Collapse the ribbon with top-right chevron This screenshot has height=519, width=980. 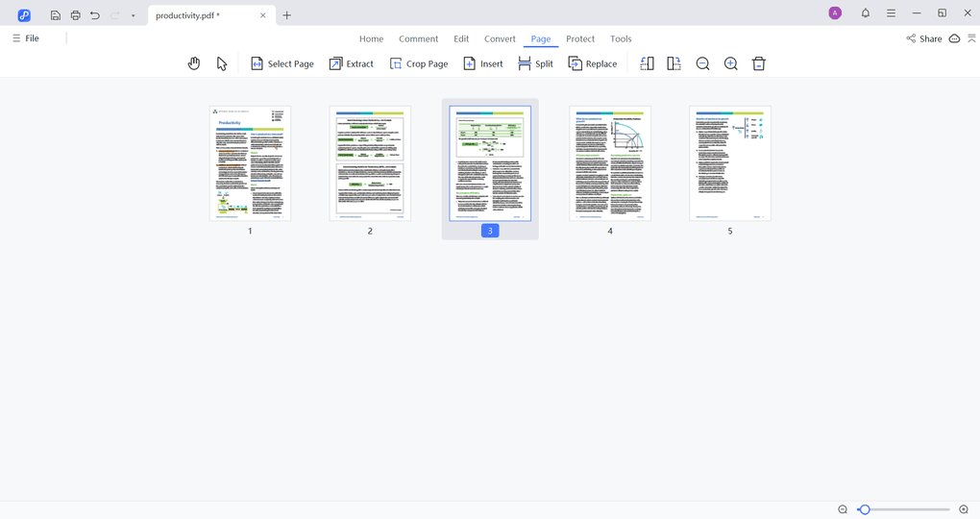coord(971,38)
